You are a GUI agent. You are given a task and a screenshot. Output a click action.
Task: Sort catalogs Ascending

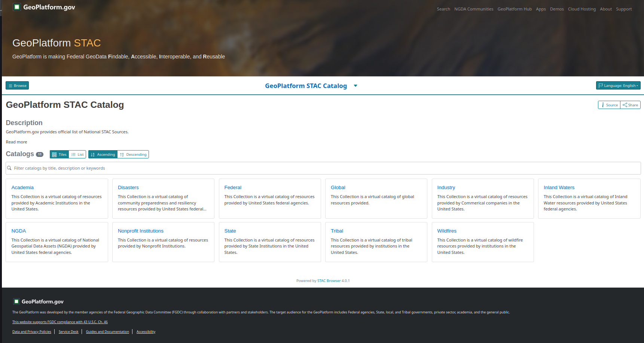pos(103,155)
